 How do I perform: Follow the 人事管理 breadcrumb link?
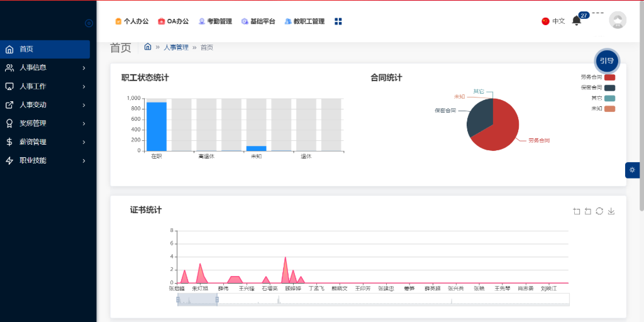176,47
